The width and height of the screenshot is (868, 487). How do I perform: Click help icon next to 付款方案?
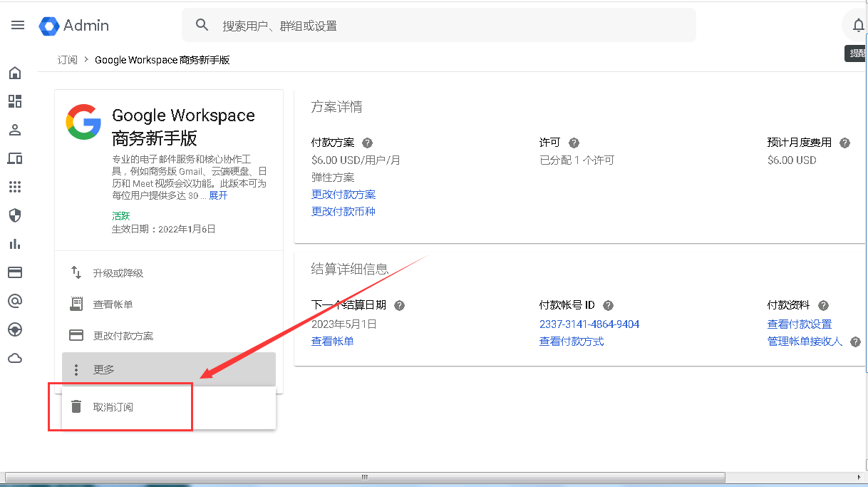coord(368,143)
